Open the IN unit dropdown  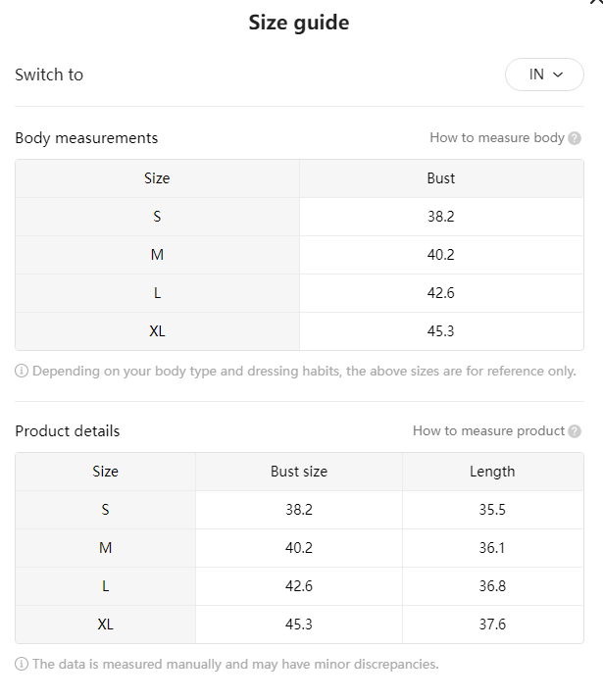pos(544,75)
